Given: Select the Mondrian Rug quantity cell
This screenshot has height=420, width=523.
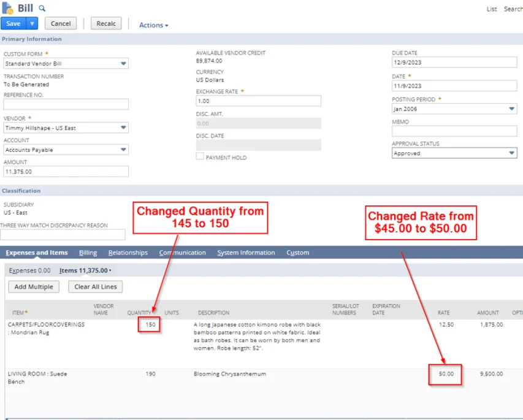Looking at the screenshot, I should [x=150, y=324].
